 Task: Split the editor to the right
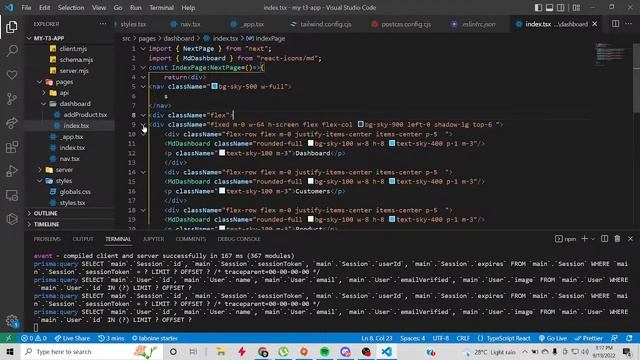pos(615,24)
